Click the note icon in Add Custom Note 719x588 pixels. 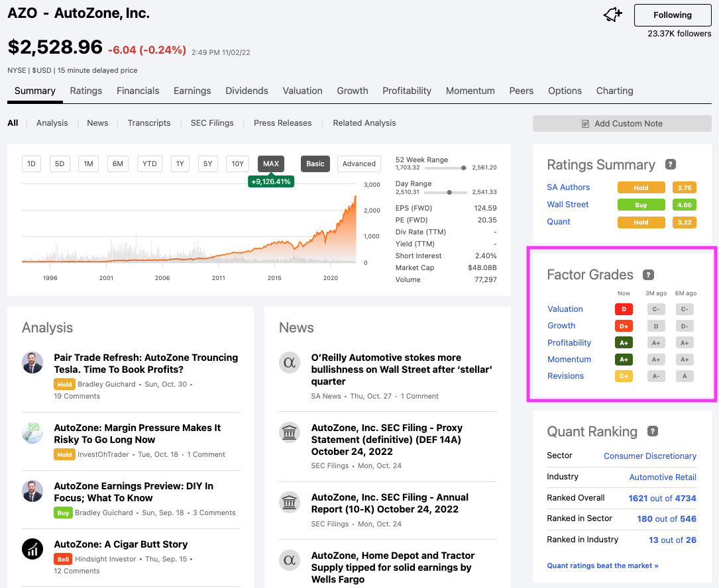pos(585,124)
